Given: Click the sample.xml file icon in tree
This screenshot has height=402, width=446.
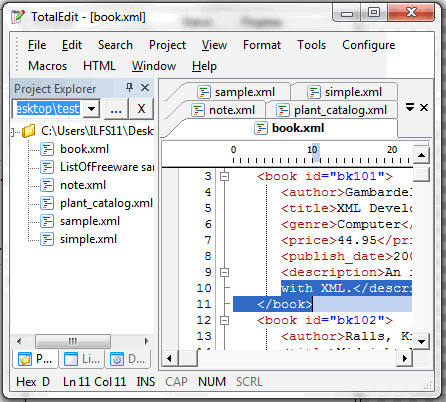Looking at the screenshot, I should coord(47,221).
